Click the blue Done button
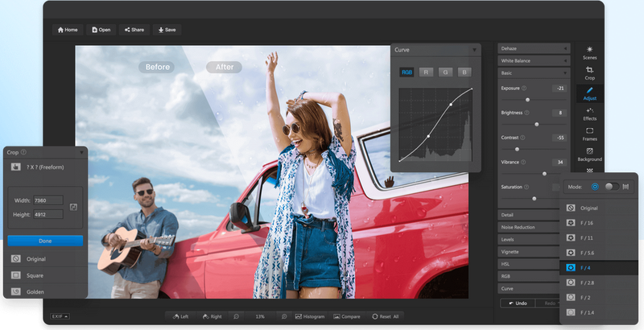Viewport: 644px width, 330px height. pos(45,241)
